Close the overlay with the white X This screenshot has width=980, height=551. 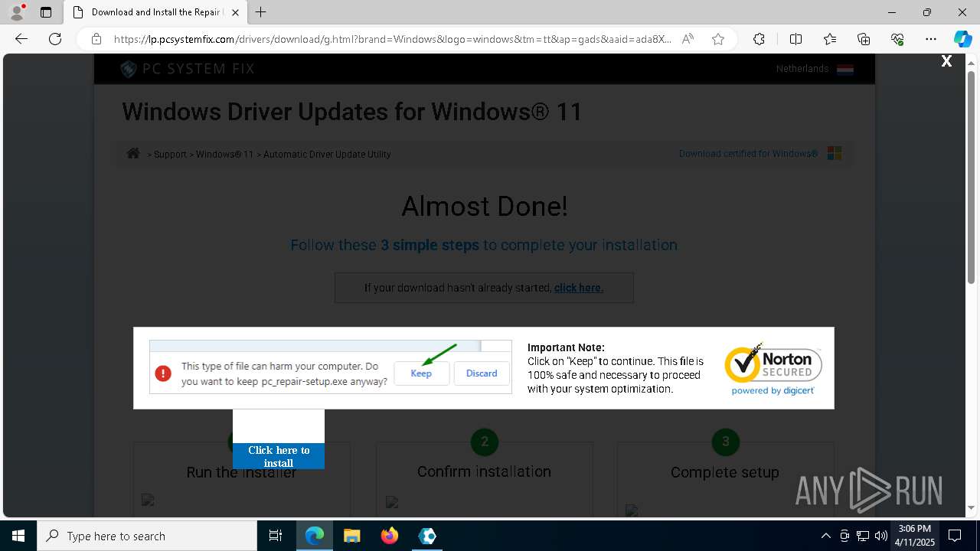point(946,61)
